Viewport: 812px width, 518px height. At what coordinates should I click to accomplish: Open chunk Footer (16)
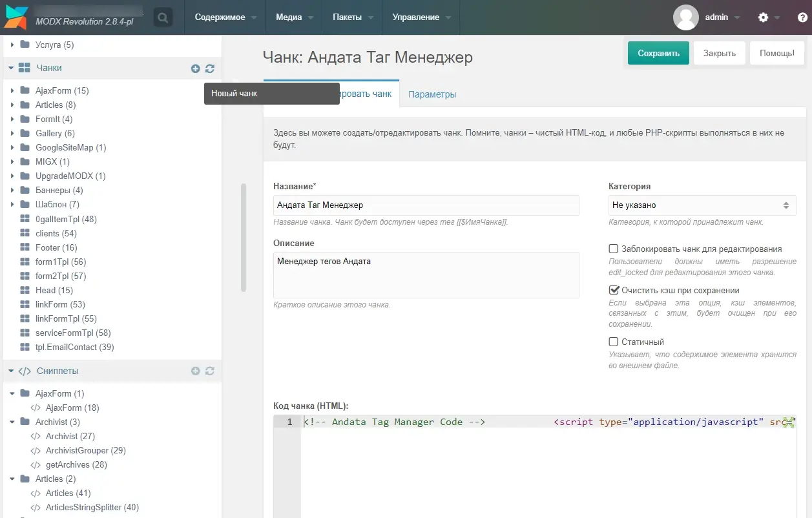pos(56,247)
